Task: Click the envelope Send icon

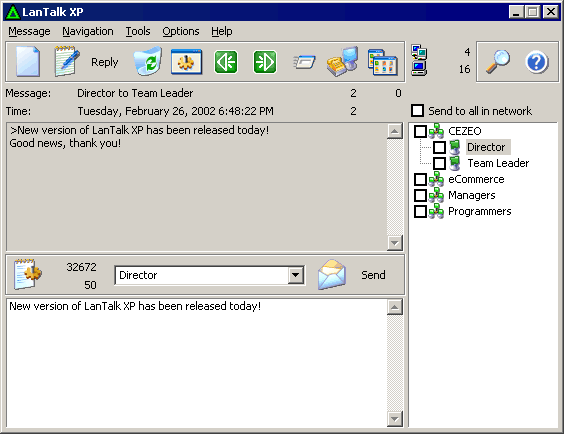Action: click(x=332, y=275)
